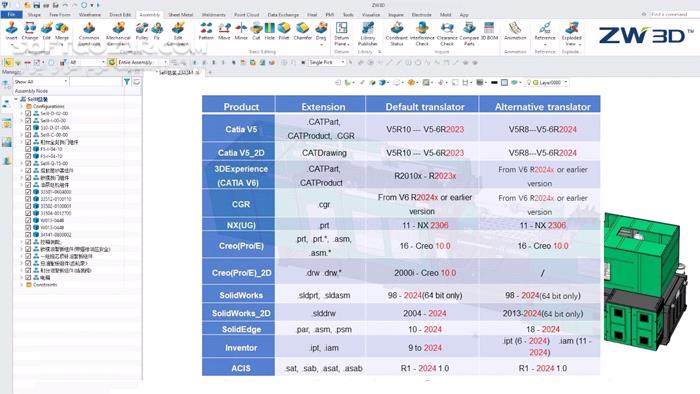Screen dimensions: 700x394
Task: Open the Interference Check tool
Action: click(x=422, y=34)
